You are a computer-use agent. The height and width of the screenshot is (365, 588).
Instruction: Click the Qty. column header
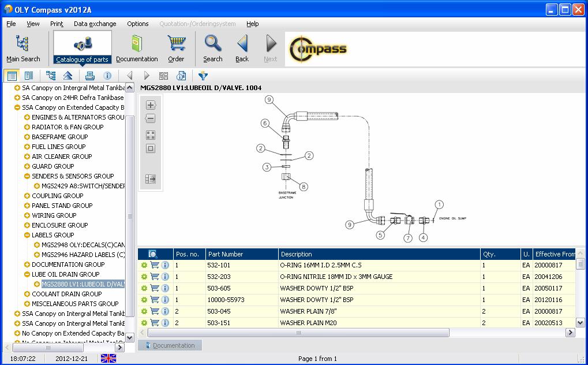pos(500,254)
